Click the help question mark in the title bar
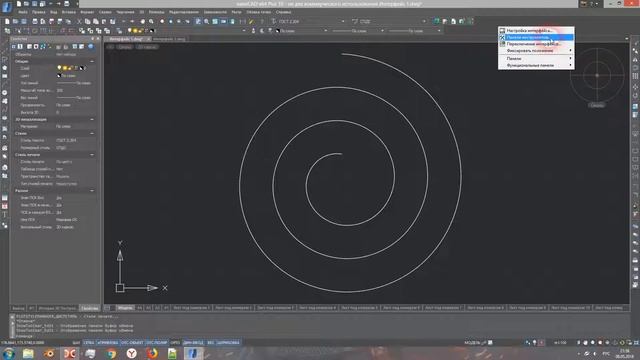Viewport: 640px width, 360px height. point(591,4)
